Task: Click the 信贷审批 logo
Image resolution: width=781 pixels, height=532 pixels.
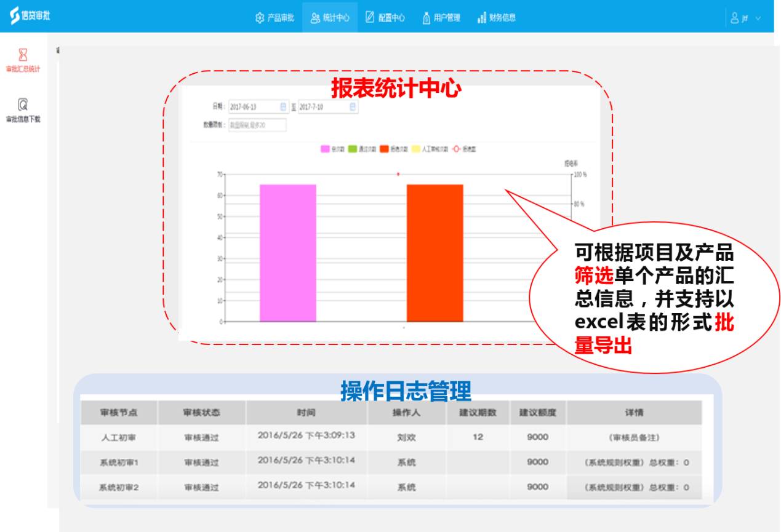Action: 30,17
